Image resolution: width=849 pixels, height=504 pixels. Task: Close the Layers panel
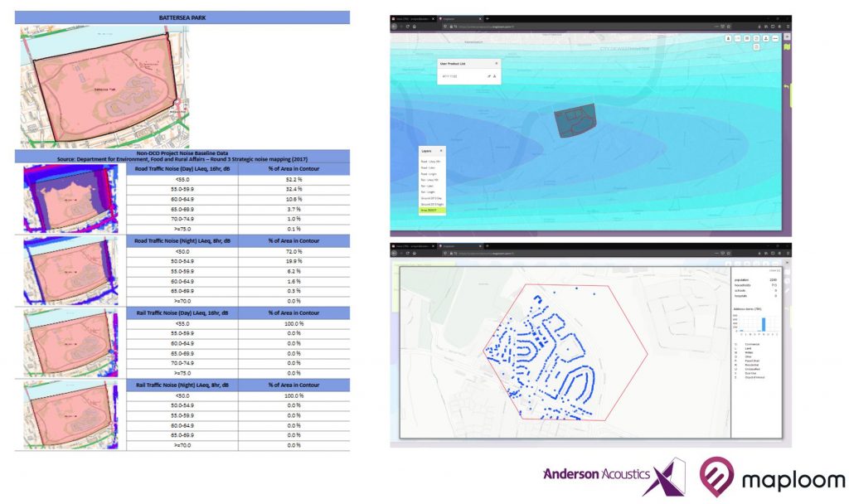coord(441,151)
